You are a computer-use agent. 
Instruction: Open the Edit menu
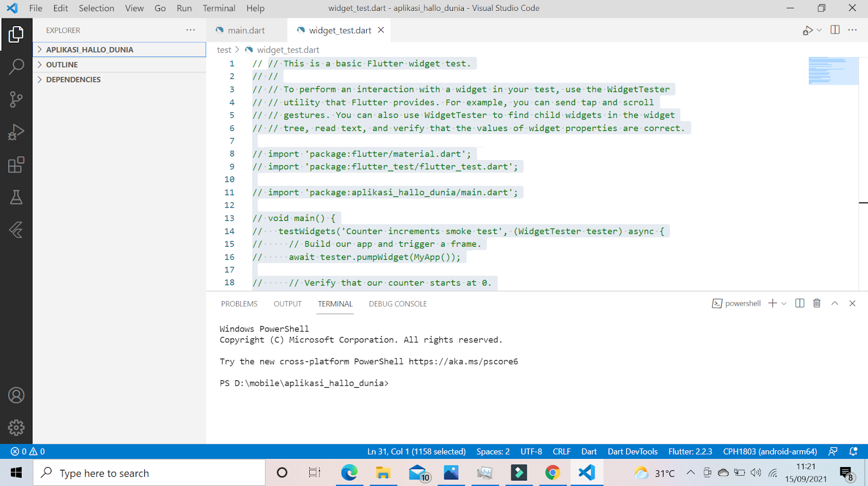(61, 8)
